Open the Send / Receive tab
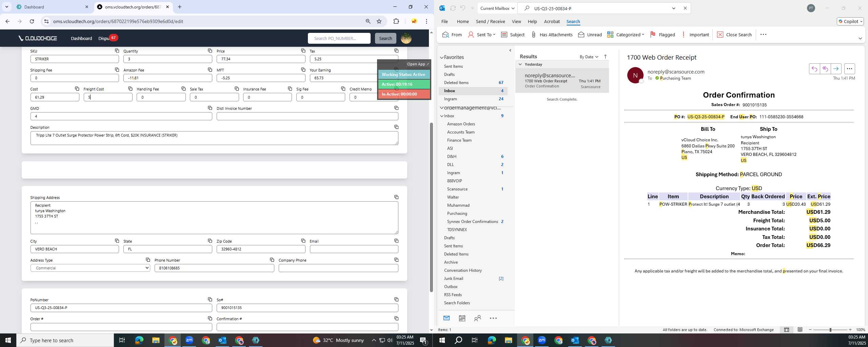This screenshot has width=868, height=347. 490,21
